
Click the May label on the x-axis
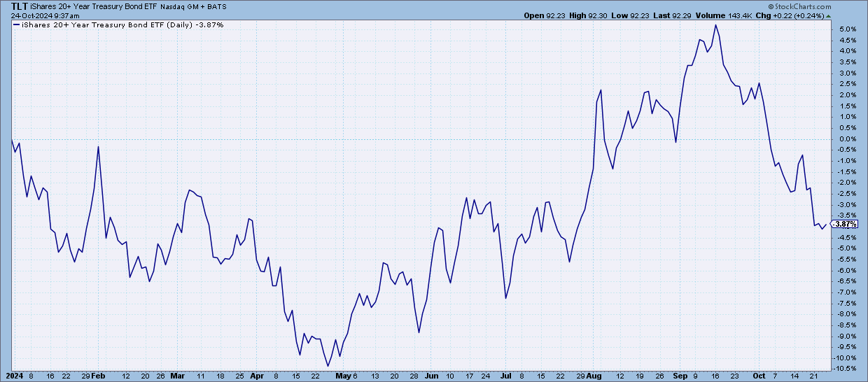pos(344,375)
